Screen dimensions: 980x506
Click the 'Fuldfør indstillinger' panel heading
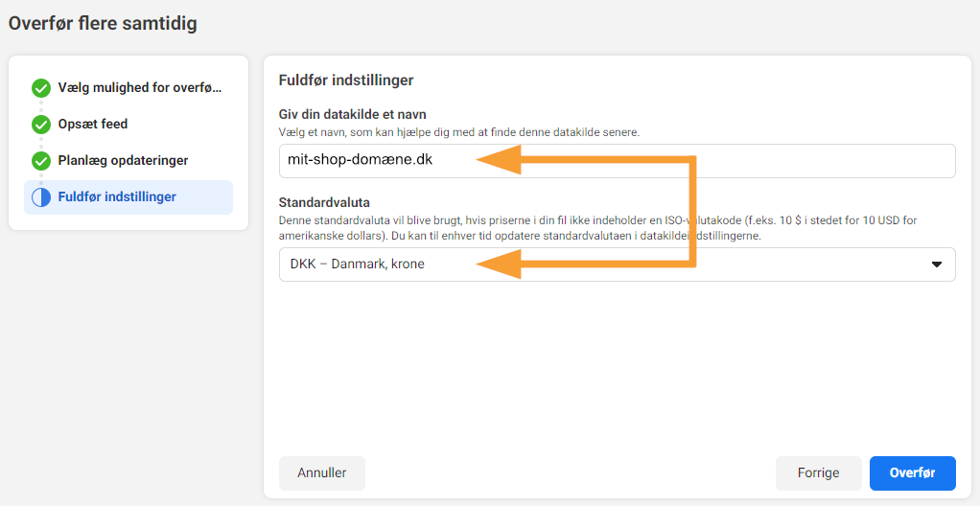[345, 80]
